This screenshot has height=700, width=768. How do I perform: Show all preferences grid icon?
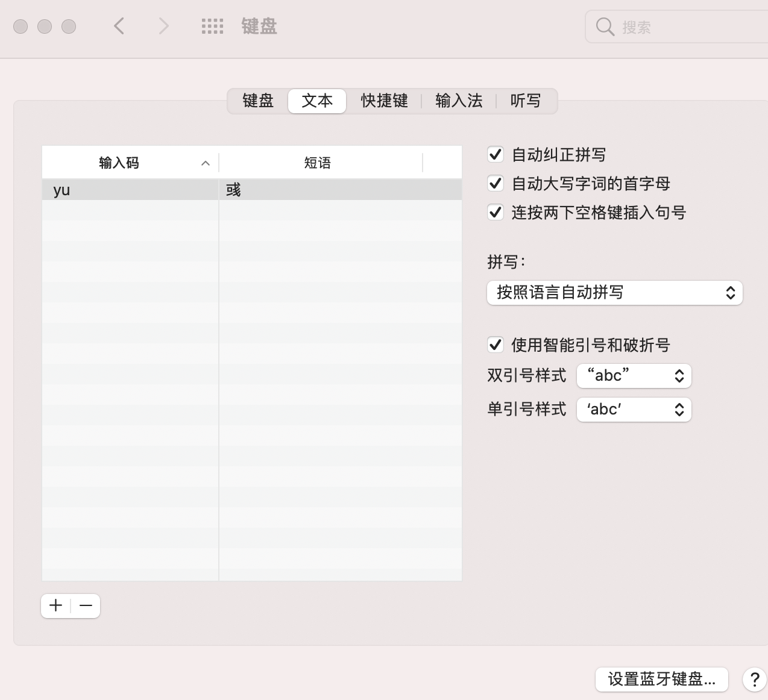coord(212,26)
